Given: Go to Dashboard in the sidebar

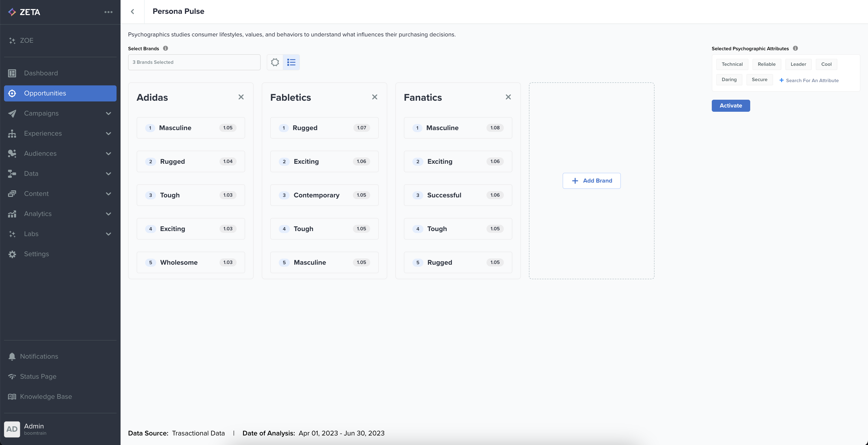Looking at the screenshot, I should (x=41, y=73).
